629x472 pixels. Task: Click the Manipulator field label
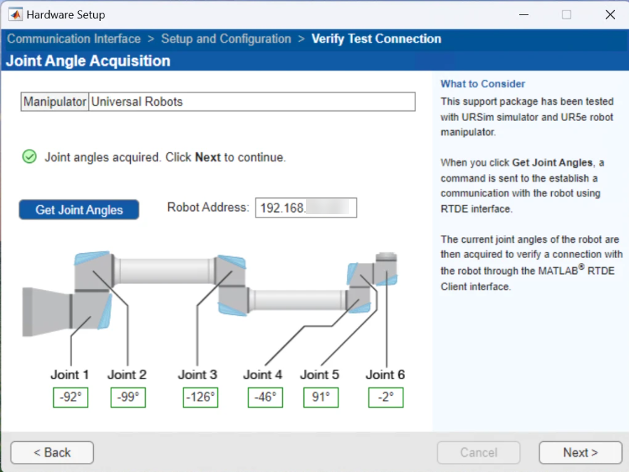(x=55, y=102)
